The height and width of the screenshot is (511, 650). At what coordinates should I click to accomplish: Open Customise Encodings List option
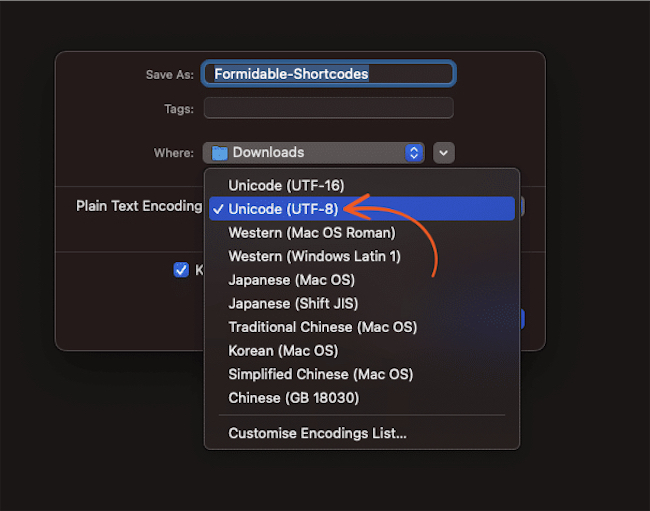pos(361,433)
